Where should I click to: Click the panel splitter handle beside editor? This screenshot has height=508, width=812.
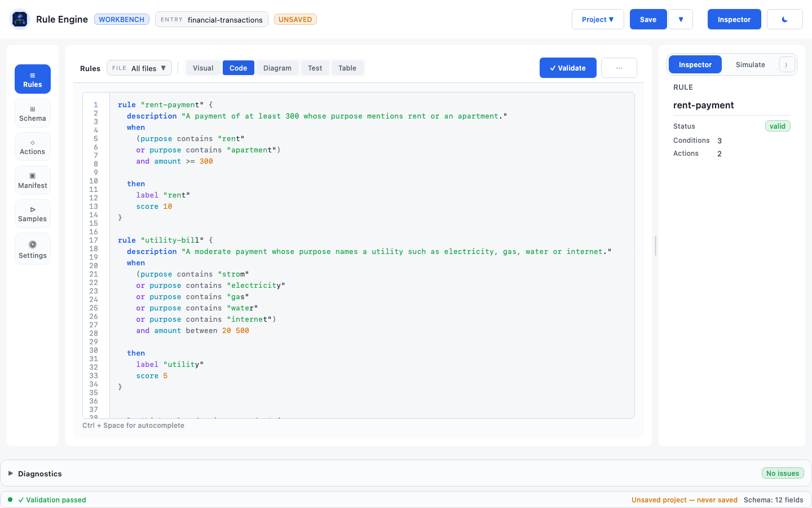coord(655,246)
